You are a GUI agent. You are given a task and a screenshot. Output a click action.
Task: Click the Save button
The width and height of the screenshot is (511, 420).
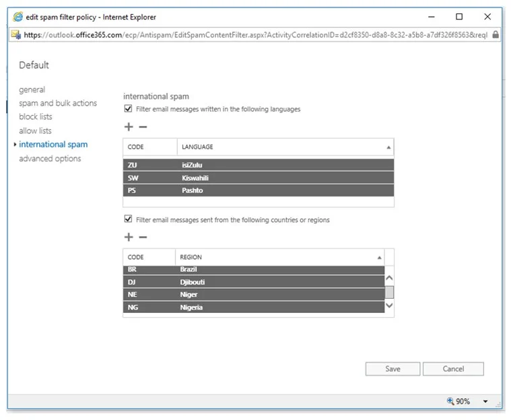click(393, 369)
